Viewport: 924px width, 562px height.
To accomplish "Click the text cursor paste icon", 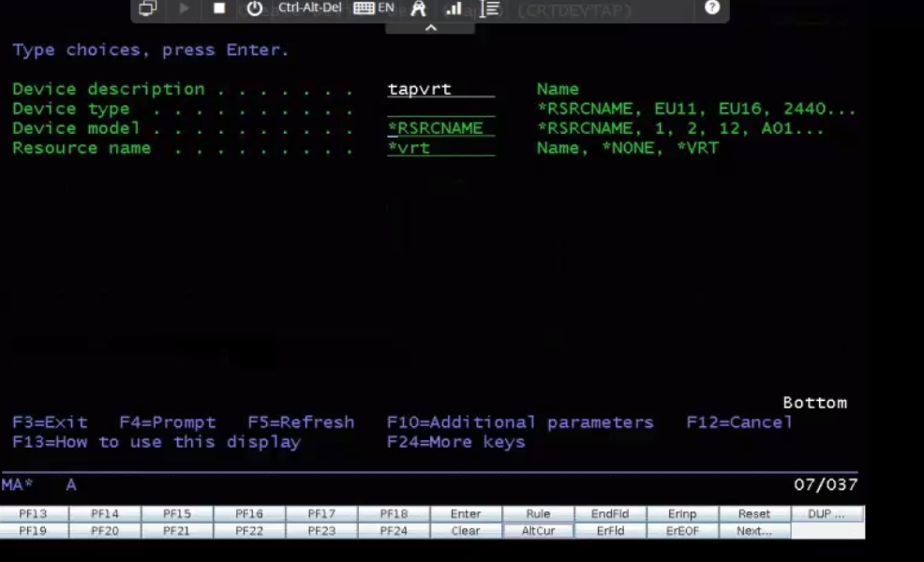I will click(489, 8).
